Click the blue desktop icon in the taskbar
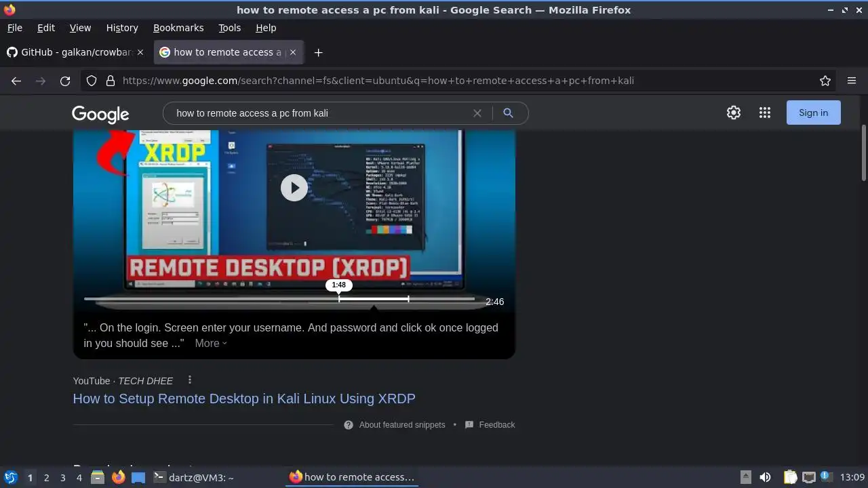This screenshot has width=868, height=488. (138, 477)
